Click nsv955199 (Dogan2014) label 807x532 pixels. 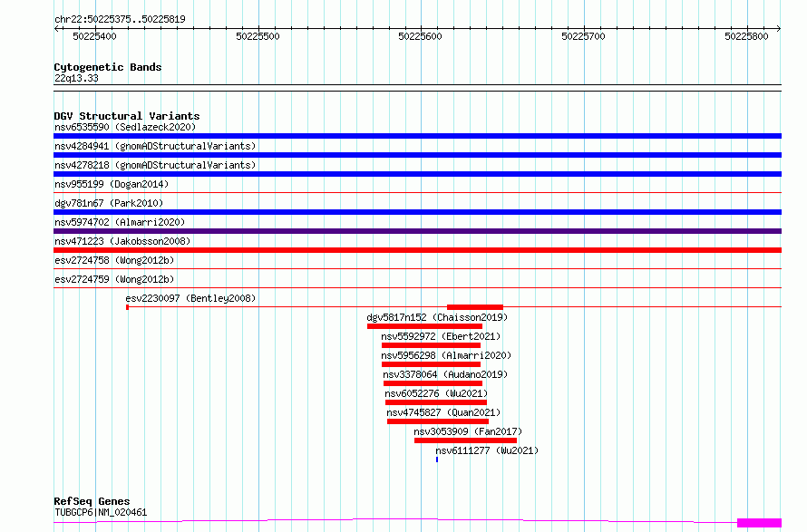(x=112, y=184)
